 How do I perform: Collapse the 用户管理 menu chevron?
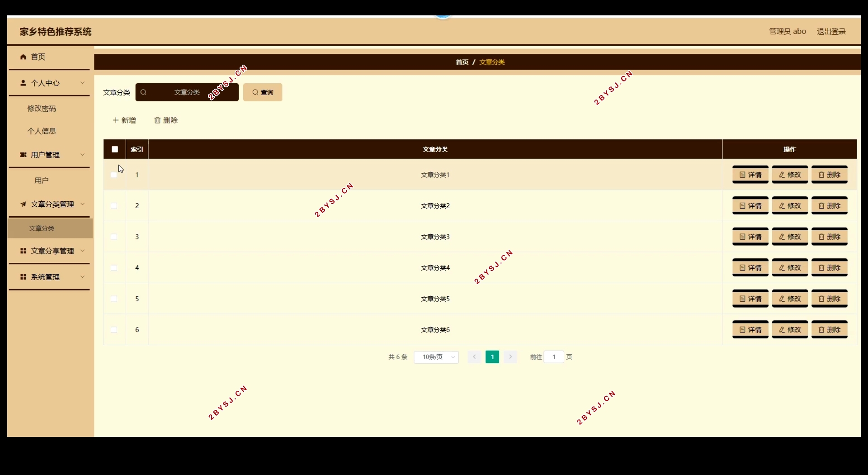82,155
